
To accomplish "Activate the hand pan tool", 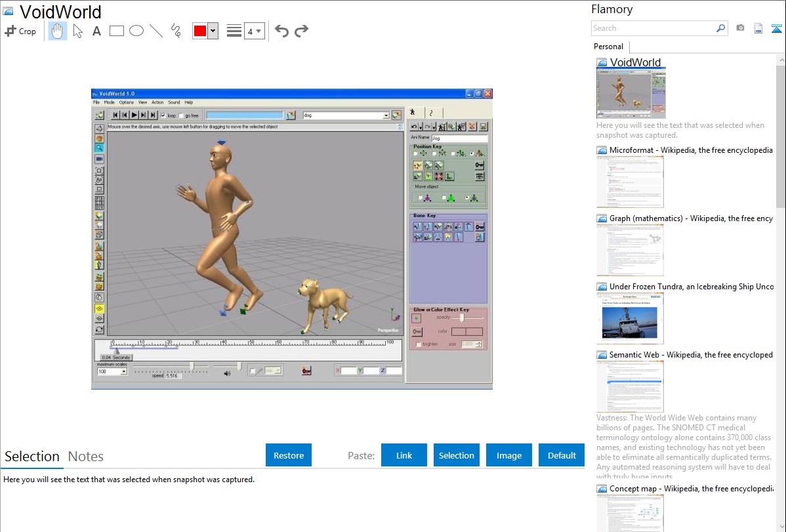I will click(x=57, y=31).
